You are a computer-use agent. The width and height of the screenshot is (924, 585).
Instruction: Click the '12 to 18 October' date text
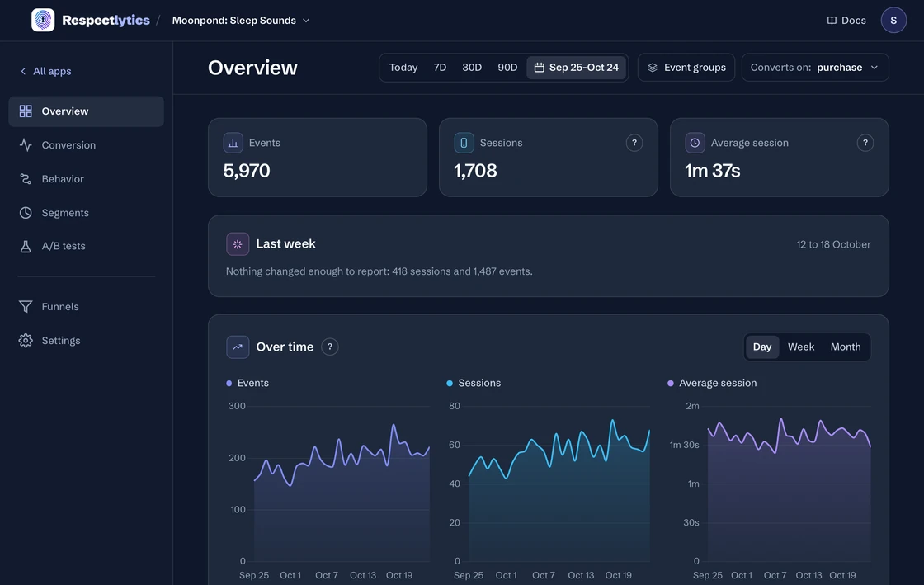tap(833, 244)
